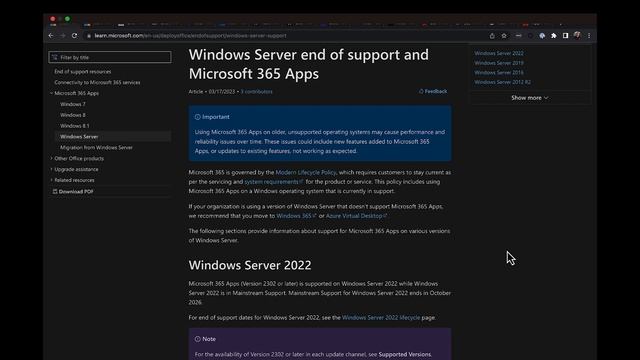Select Windows 8 in sidebar
640x360 pixels.
click(x=73, y=115)
